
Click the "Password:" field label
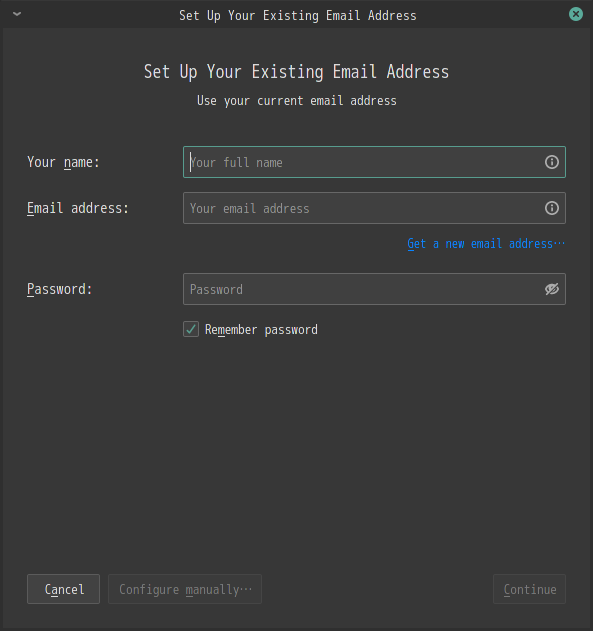pos(60,289)
